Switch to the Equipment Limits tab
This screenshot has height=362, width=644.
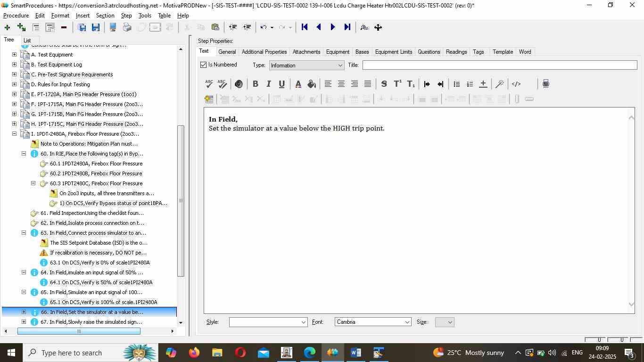393,52
